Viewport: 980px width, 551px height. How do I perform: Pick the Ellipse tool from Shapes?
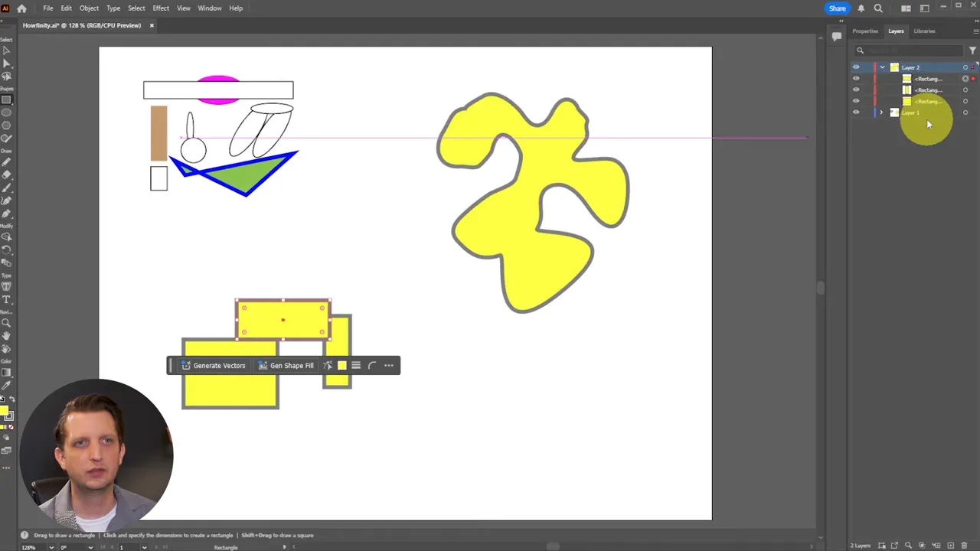click(8, 111)
